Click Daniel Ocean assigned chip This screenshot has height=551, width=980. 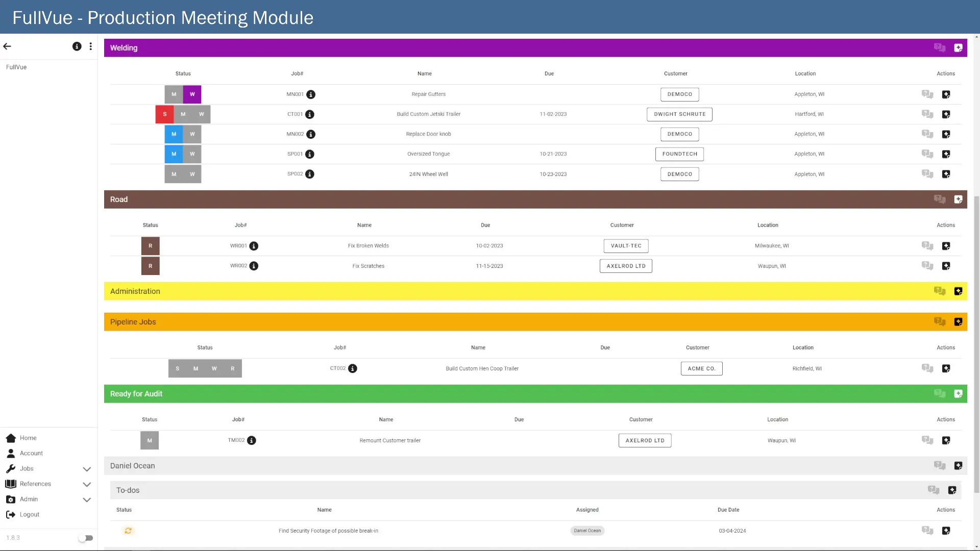pos(587,531)
